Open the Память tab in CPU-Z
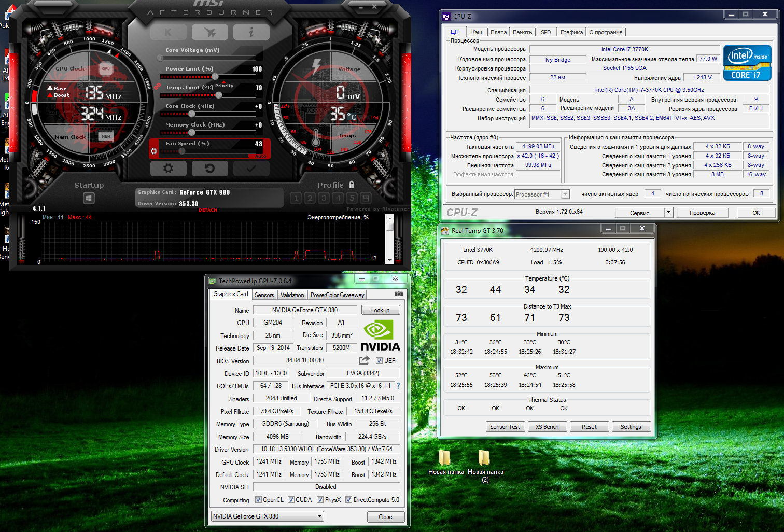Image resolution: width=784 pixels, height=532 pixels. pos(522,32)
